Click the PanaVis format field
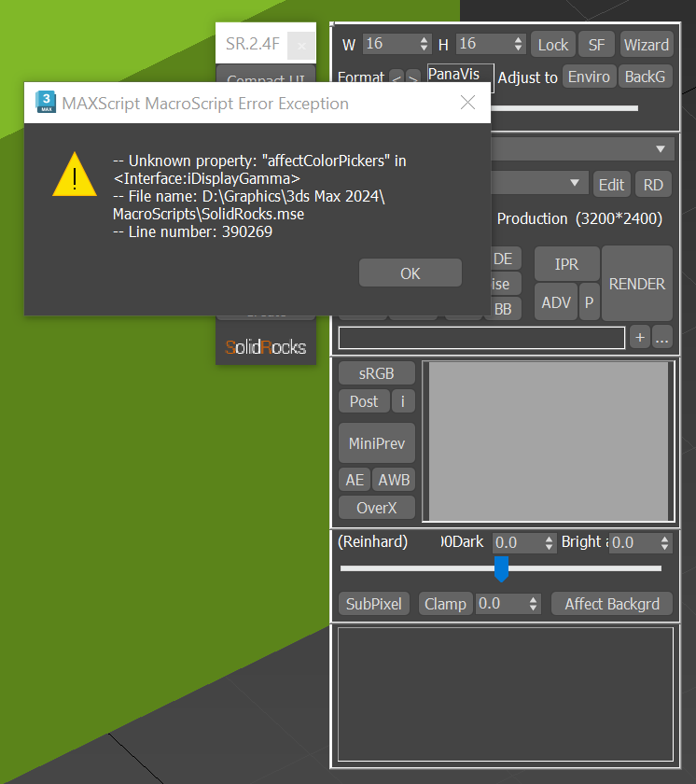696x784 pixels. tap(460, 74)
